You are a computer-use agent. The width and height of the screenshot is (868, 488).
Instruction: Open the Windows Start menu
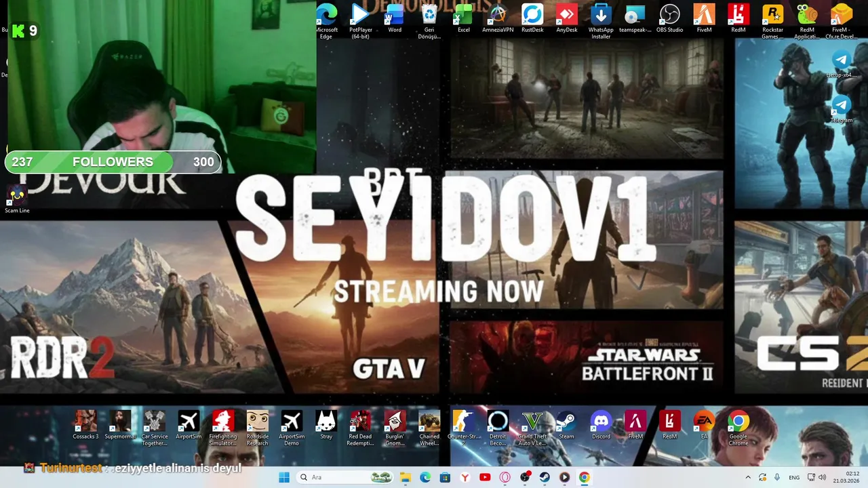pyautogui.click(x=284, y=477)
